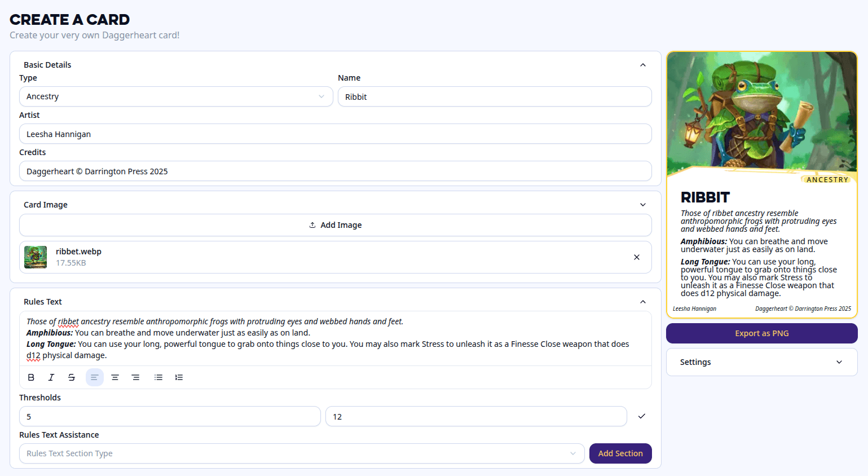Viewport: 868px width, 476px height.
Task: Toggle the thresholds checkmark
Action: [x=641, y=416]
